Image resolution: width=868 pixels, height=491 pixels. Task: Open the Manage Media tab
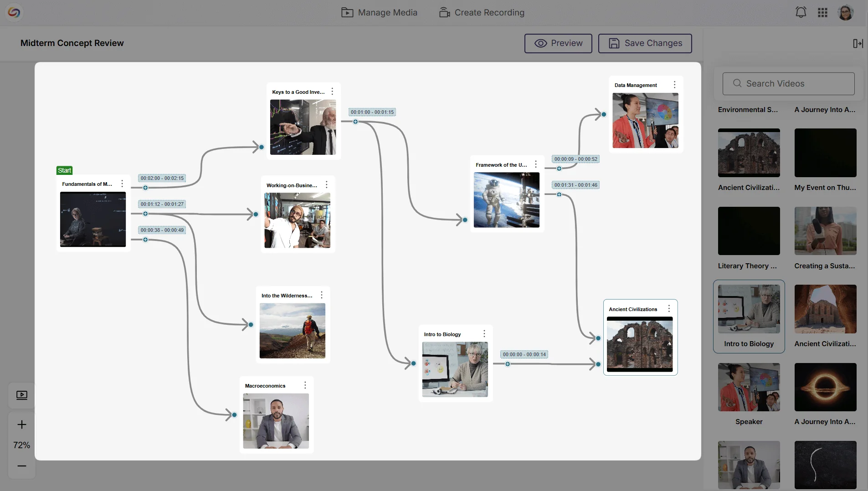[379, 13]
